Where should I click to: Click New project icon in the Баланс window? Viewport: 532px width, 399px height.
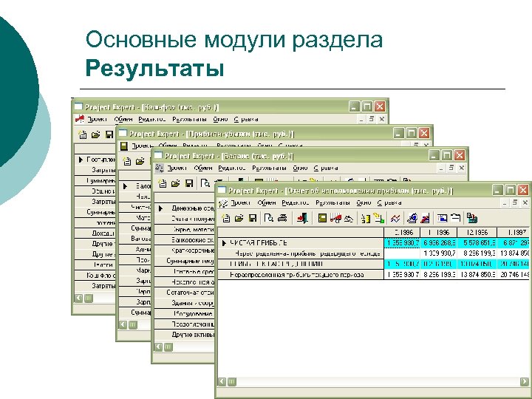(162, 183)
